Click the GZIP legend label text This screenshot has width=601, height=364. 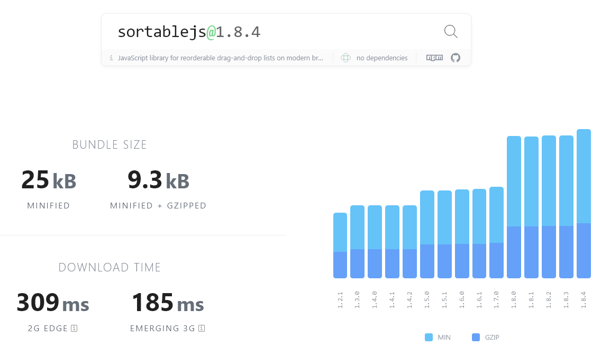(x=492, y=338)
